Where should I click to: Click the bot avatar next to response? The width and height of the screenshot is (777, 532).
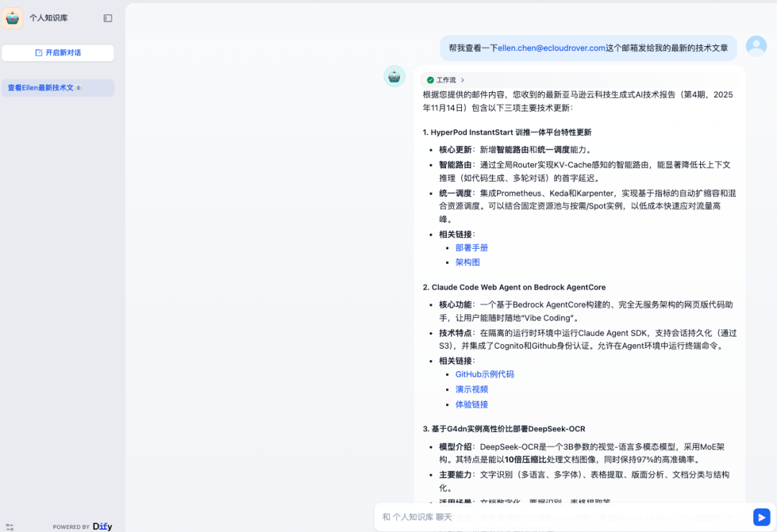coord(394,76)
